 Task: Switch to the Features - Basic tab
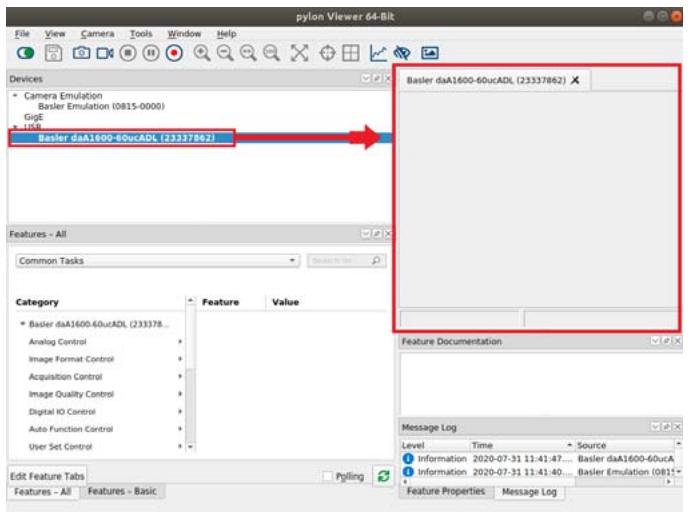click(x=122, y=491)
